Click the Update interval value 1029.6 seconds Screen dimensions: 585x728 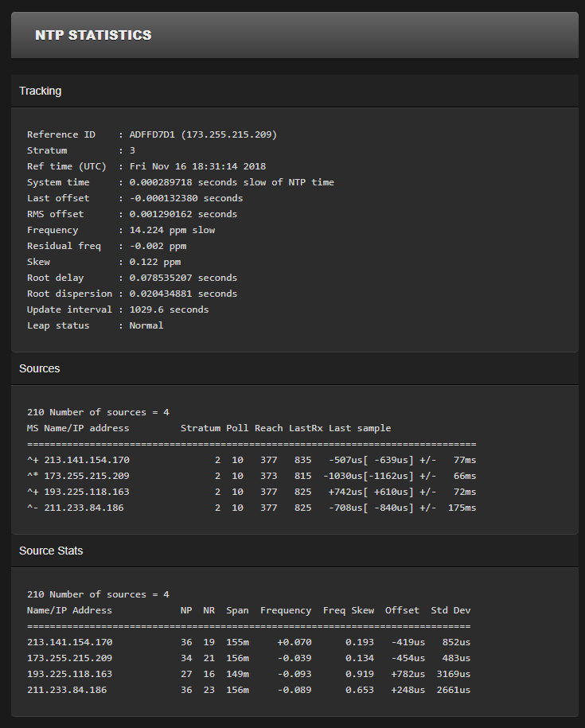(x=169, y=309)
